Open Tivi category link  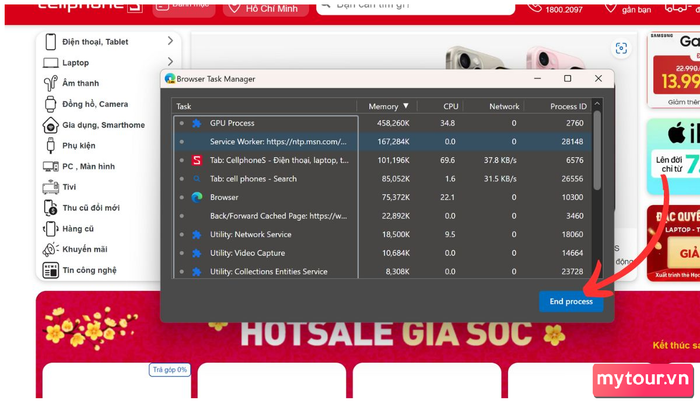click(x=69, y=187)
